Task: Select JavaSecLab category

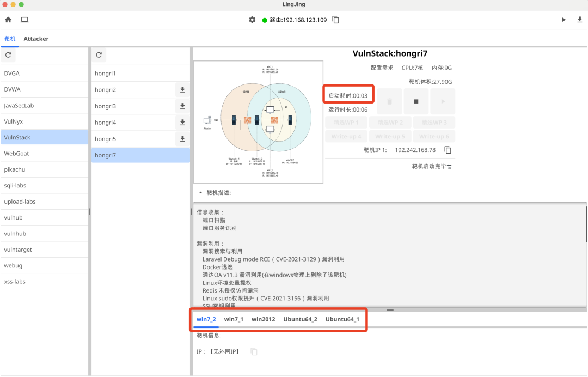Action: pos(44,106)
